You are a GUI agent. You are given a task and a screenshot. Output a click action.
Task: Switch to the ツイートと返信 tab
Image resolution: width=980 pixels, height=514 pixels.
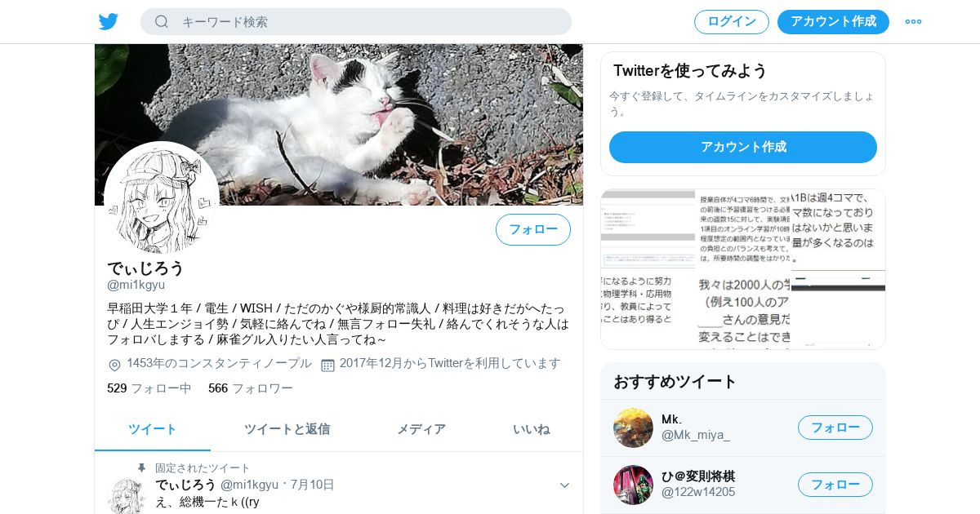287,429
